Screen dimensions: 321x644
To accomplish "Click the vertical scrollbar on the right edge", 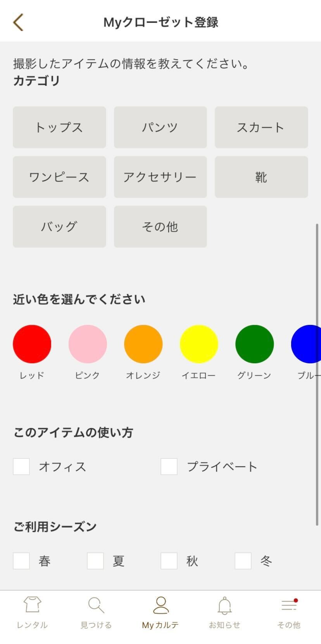I will [317, 375].
